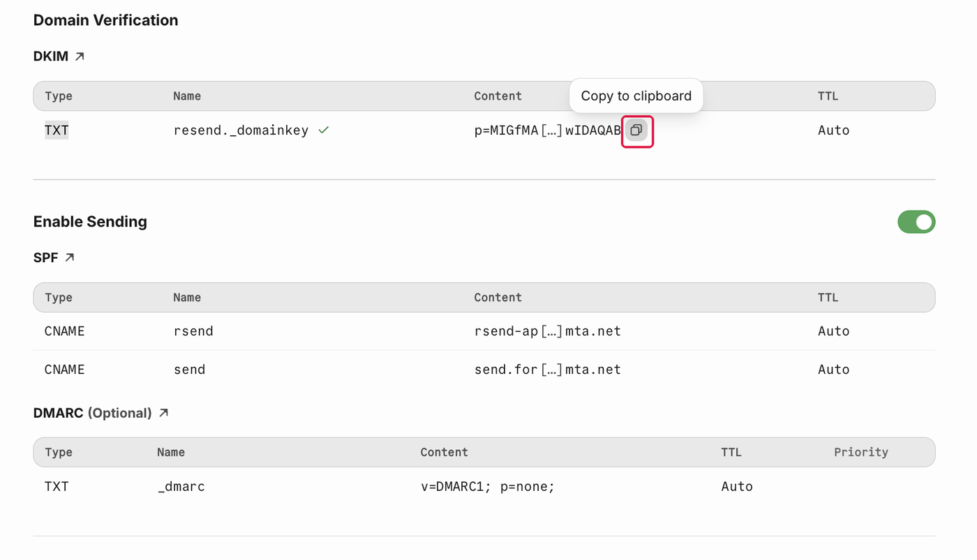Click the Copy to clipboard tooltip

click(x=636, y=96)
